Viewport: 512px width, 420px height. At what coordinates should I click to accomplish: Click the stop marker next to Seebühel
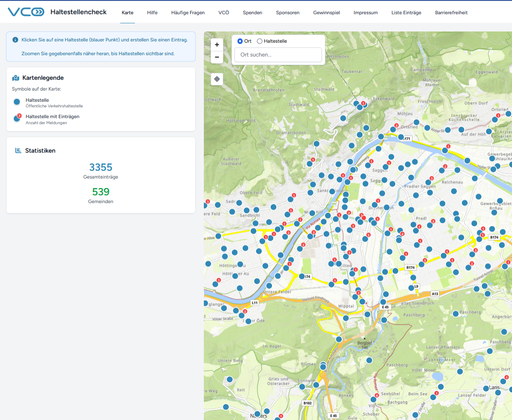373,399
